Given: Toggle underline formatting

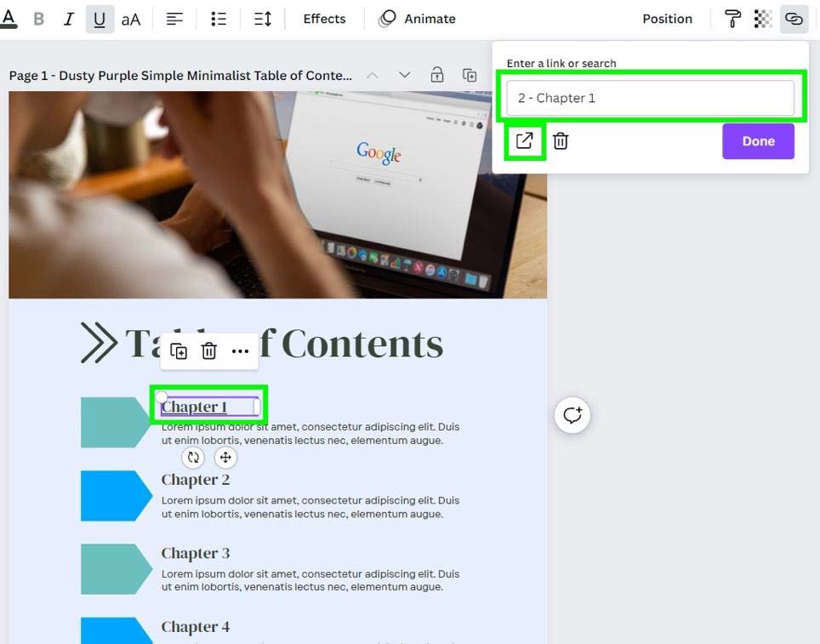Looking at the screenshot, I should pyautogui.click(x=100, y=19).
